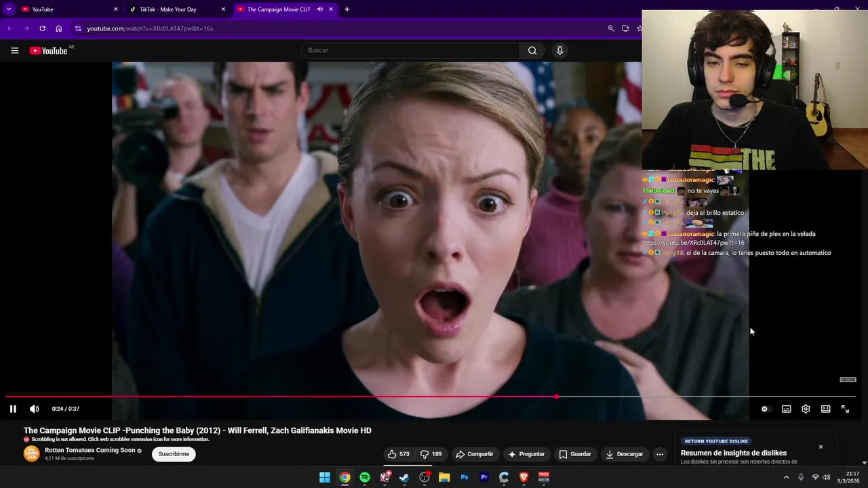Image resolution: width=868 pixels, height=488 pixels.
Task: Open Chrome from the taskbar
Action: tap(345, 477)
